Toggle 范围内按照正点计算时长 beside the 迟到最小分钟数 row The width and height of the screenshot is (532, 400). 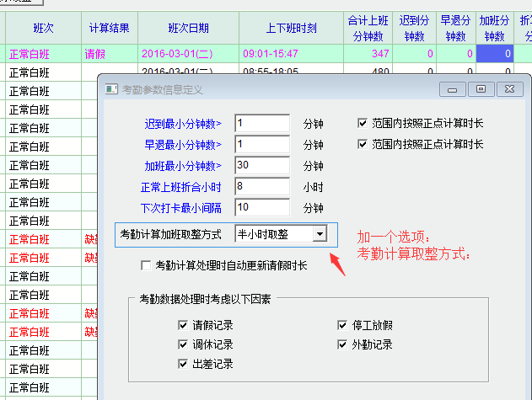pos(363,123)
